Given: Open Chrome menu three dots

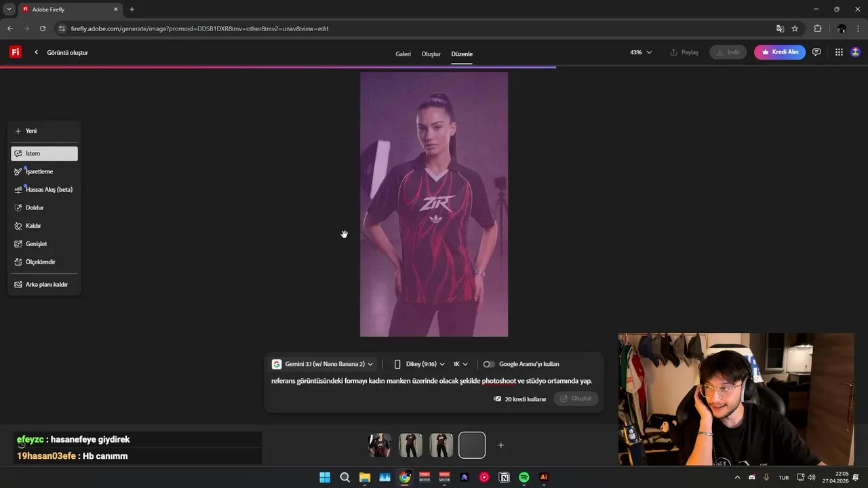Looking at the screenshot, I should click(x=858, y=28).
